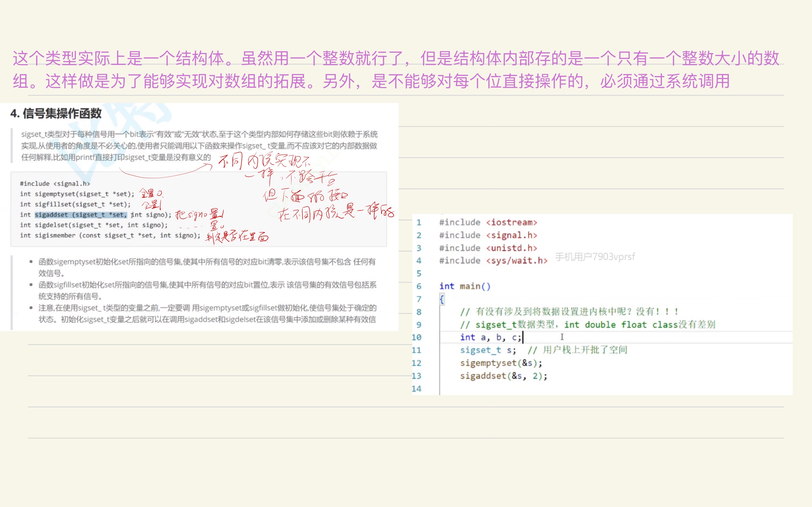Click the 'int sigemptyset(sigset_t *set);' line
Viewport: 812px width, 507px height.
pos(77,194)
